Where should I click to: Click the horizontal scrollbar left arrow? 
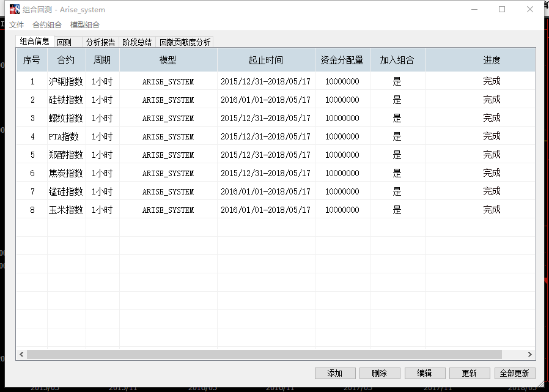coord(21,355)
